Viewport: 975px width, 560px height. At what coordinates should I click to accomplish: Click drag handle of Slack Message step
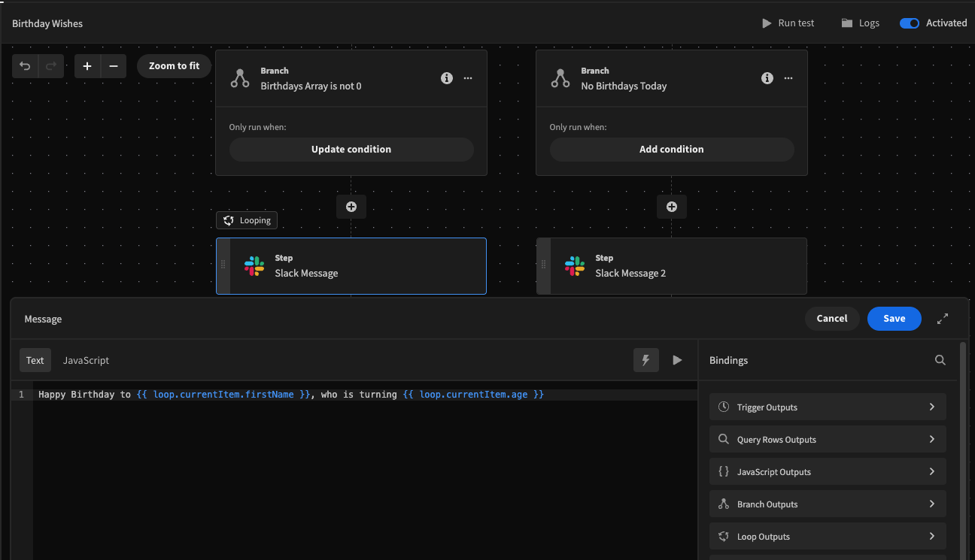223,265
